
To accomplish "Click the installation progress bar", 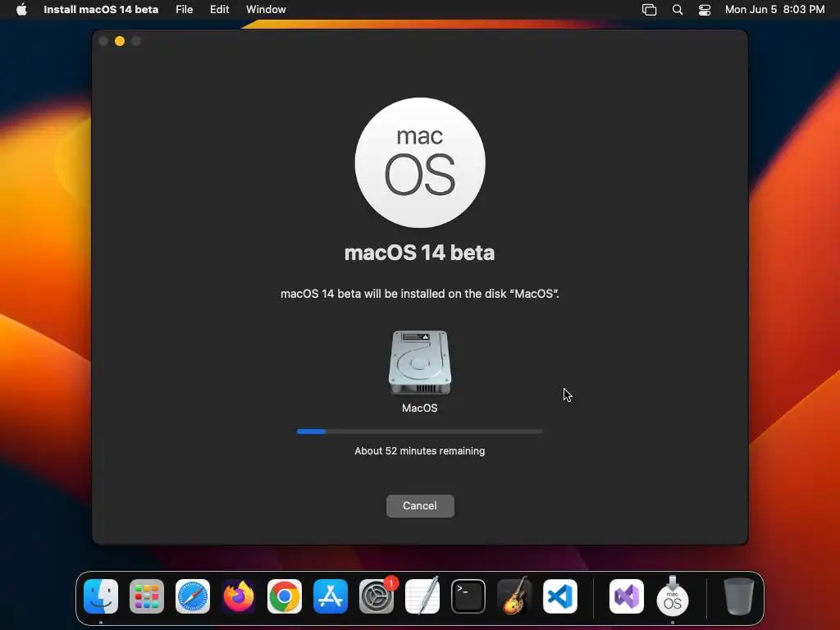I will point(419,431).
